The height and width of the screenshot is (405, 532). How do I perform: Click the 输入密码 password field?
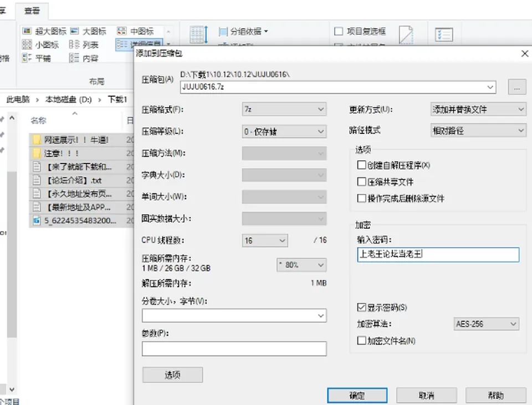[x=438, y=254]
